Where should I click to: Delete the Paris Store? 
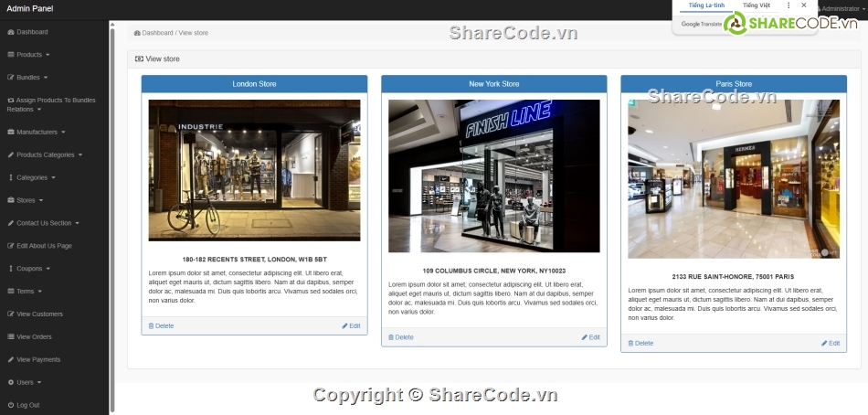(640, 343)
